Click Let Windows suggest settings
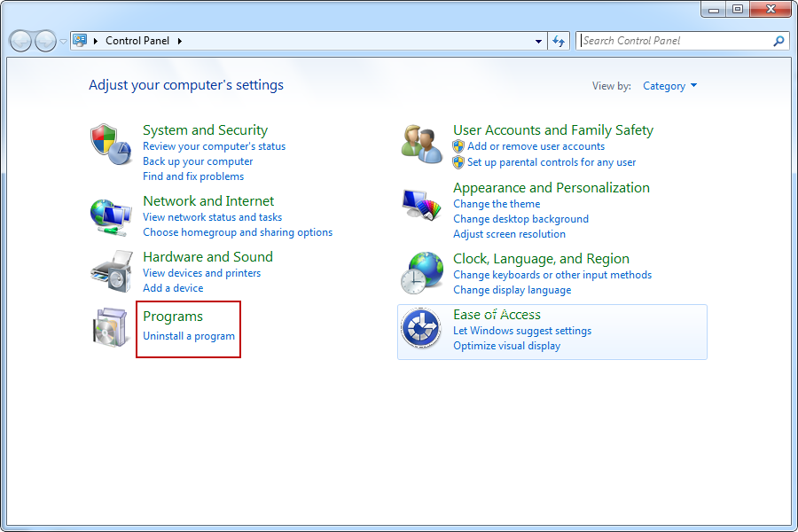Screen dimensions: 798x532 [x=522, y=331]
